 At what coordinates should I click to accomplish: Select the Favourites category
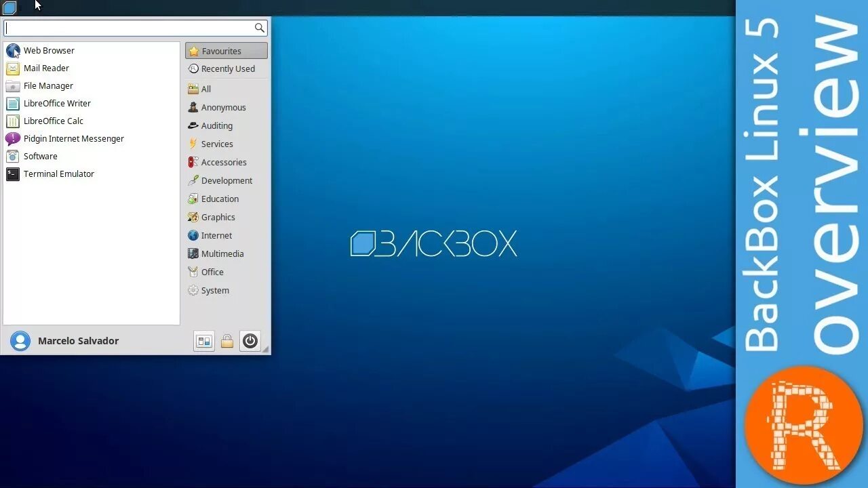point(226,51)
